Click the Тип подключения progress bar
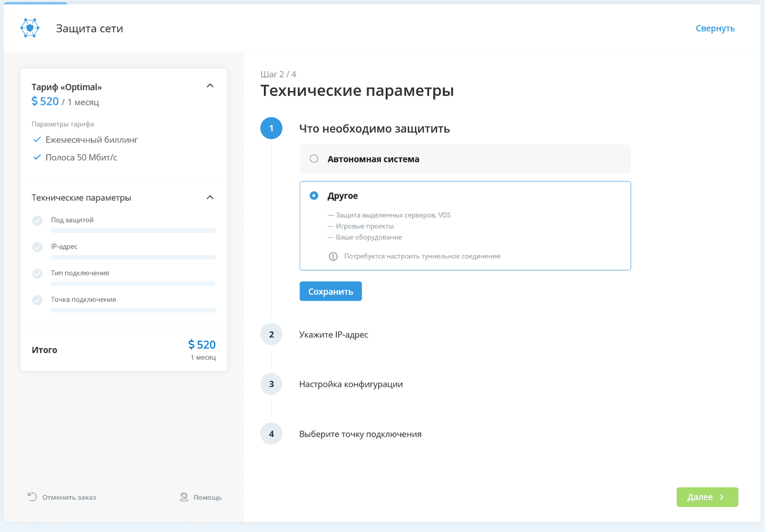Image resolution: width=765 pixels, height=532 pixels. 134,284
